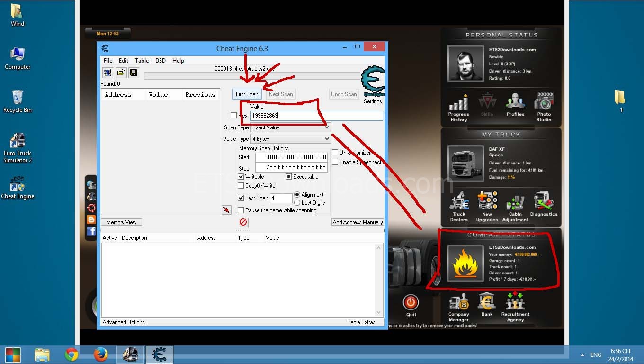Open the Table menu in Cheat Engine
The width and height of the screenshot is (644, 364).
[x=141, y=60]
